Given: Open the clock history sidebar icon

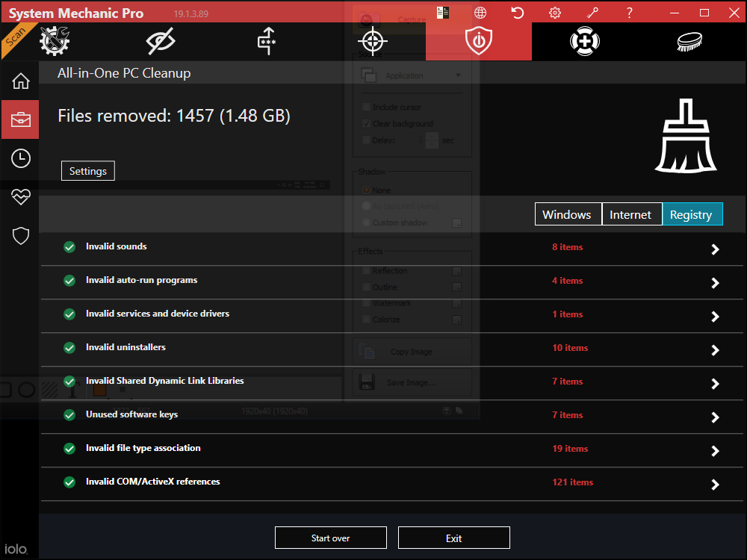Looking at the screenshot, I should [x=20, y=158].
